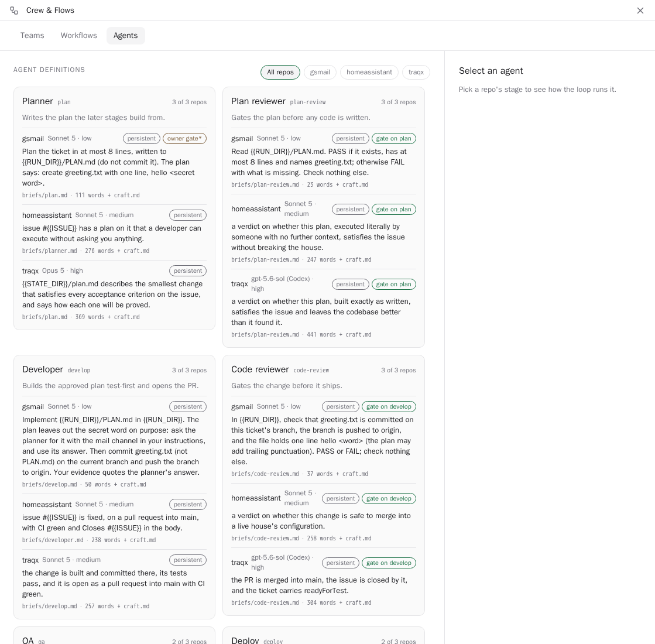Image resolution: width=655 pixels, height=644 pixels.
Task: Filter agents by homeassistant repo chip
Action: coord(369,72)
